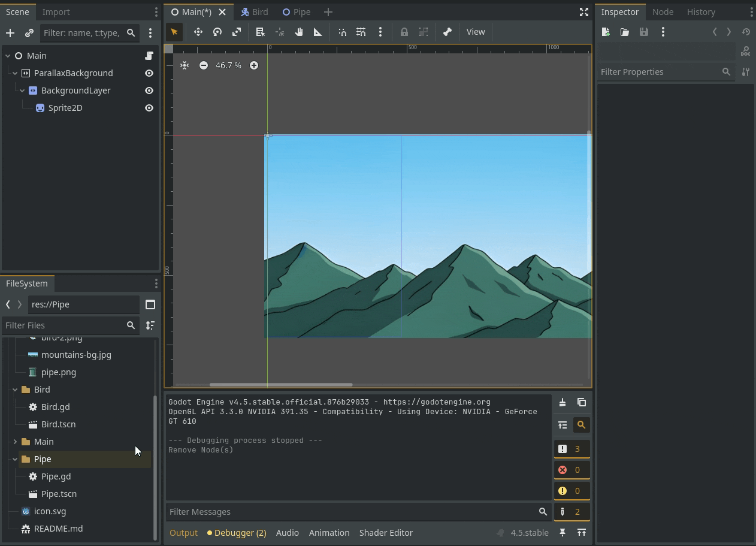Toggle visibility of BackgroundLayer node
The height and width of the screenshot is (546, 756).
(x=149, y=91)
